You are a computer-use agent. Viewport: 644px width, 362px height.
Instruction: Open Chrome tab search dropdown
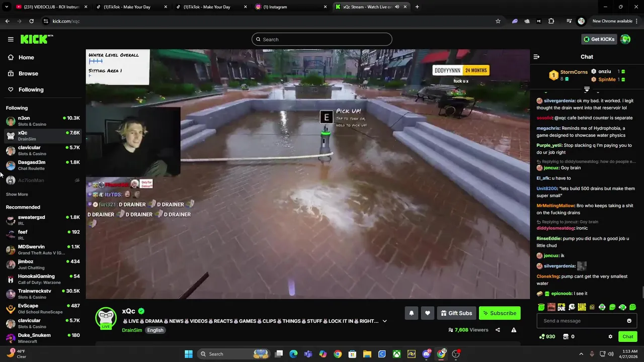coord(7,7)
